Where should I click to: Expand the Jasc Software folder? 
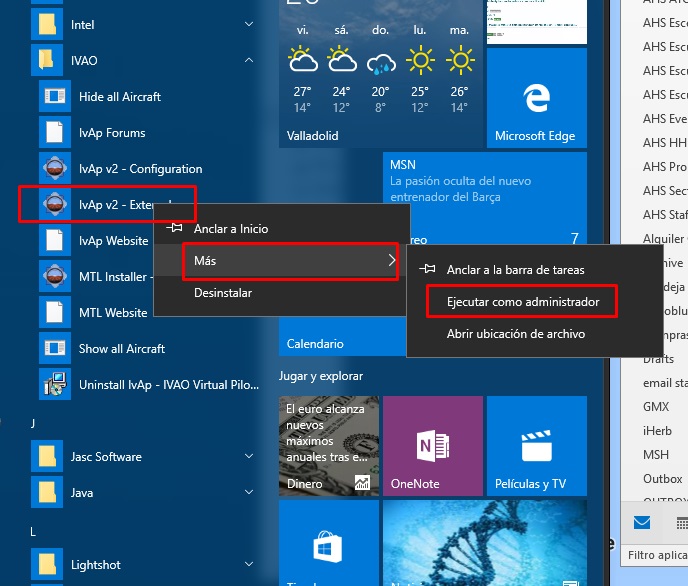click(248, 457)
